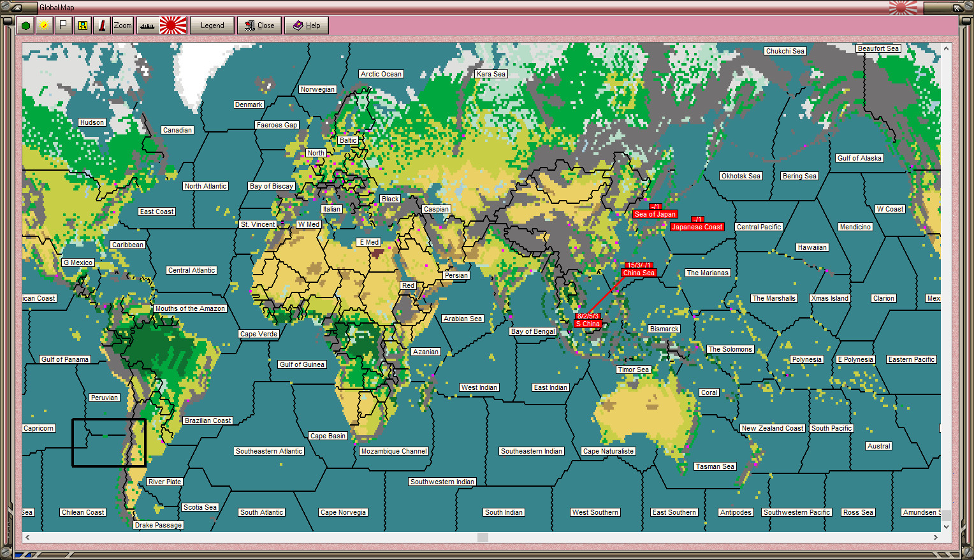
Task: Click the red Japanese Coast label
Action: (x=697, y=227)
